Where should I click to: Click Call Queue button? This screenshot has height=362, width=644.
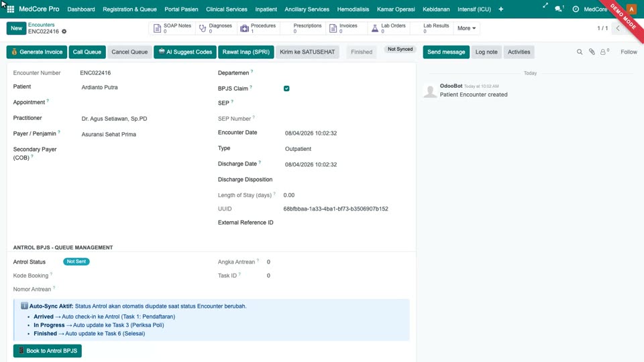(x=87, y=52)
